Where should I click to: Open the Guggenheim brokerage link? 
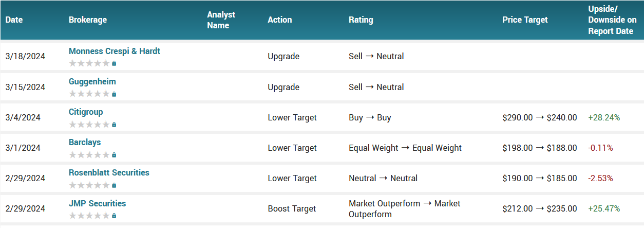point(92,81)
